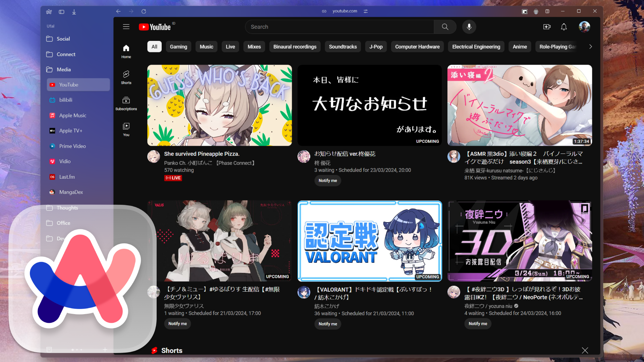Image resolution: width=644 pixels, height=362 pixels.
Task: Open Shorts in the mini guide
Action: coord(126,77)
